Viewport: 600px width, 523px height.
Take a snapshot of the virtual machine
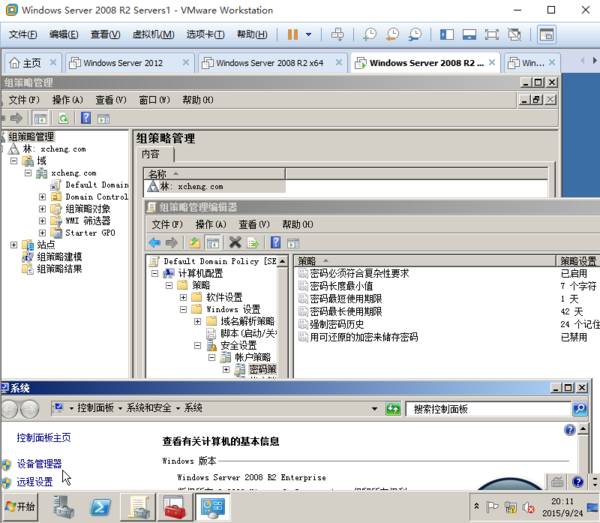[x=370, y=34]
